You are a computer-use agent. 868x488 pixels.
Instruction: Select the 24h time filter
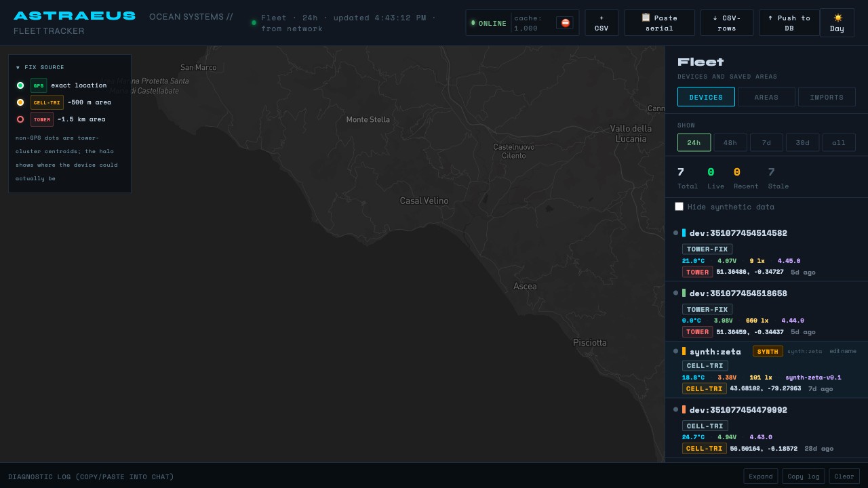click(x=694, y=142)
